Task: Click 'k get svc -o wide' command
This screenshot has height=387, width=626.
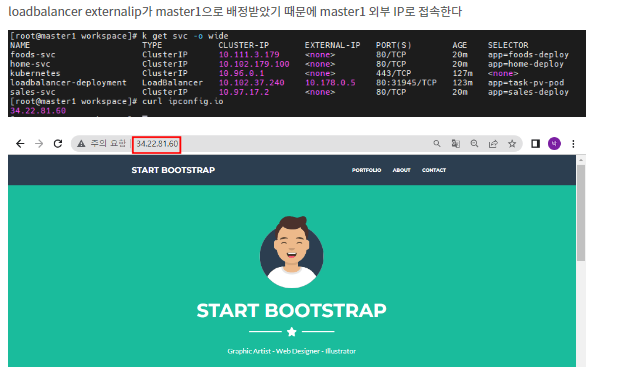Action: point(185,36)
